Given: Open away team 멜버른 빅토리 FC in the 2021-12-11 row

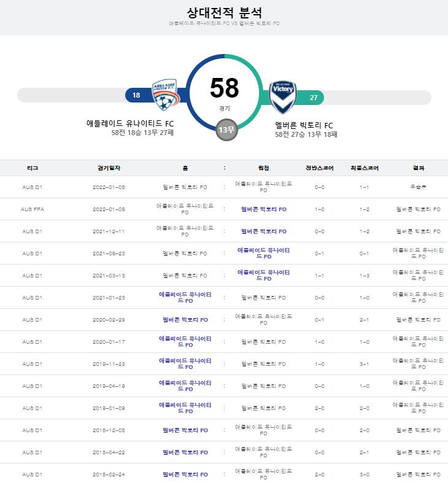Looking at the screenshot, I should [x=264, y=231].
